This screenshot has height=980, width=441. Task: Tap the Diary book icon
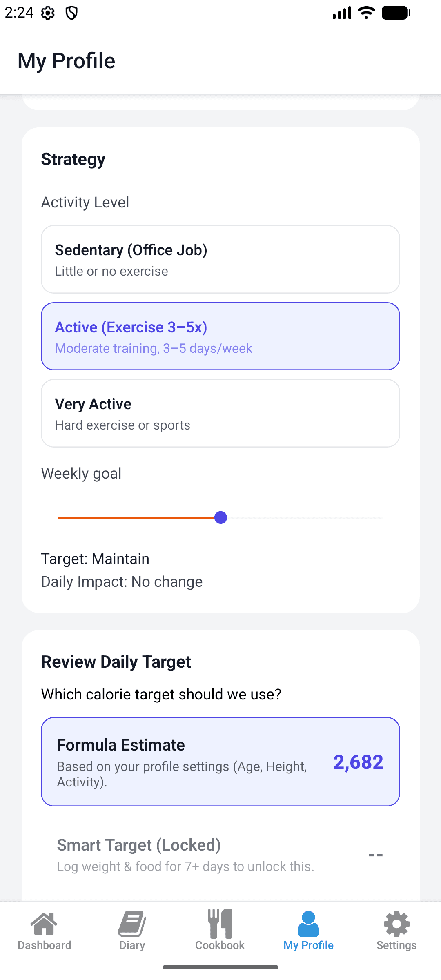(x=132, y=924)
